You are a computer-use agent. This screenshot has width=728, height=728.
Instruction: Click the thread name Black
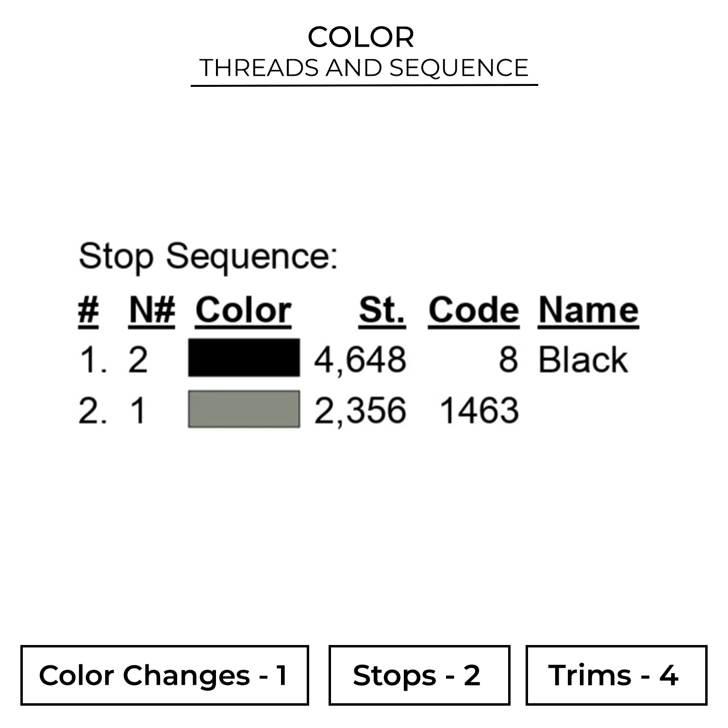pos(583,360)
